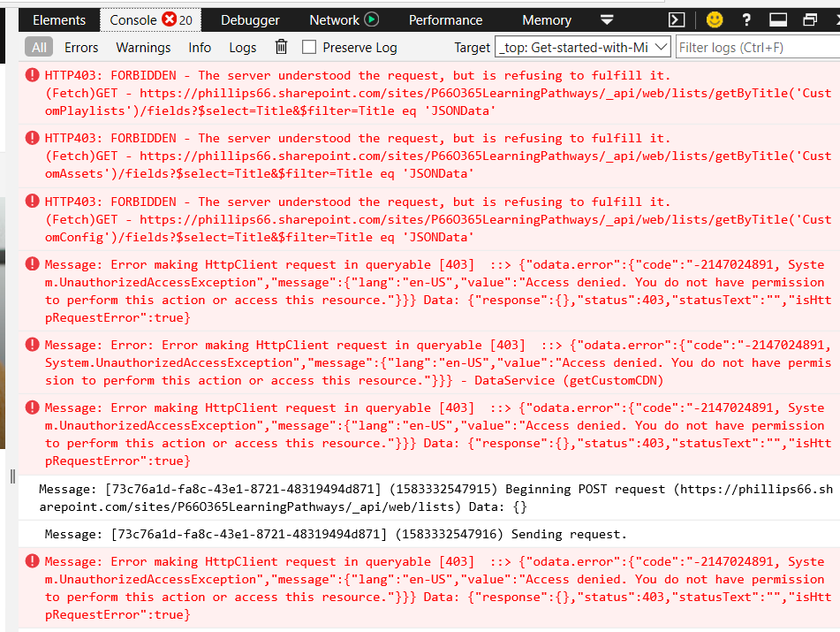This screenshot has width=840, height=632.
Task: Open the More tools chevron next to Memory
Action: [607, 19]
